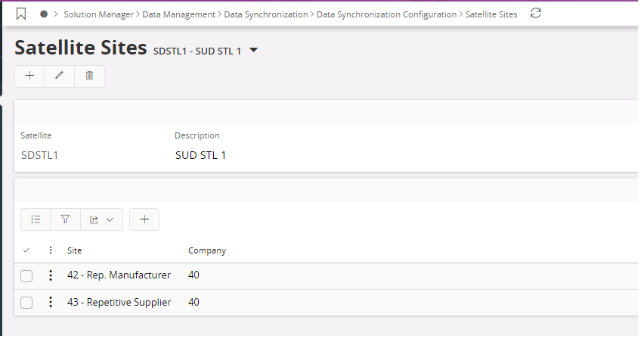Screen dimensions: 644x342
Task: Click the refresh icon beside Satellite Sites breadcrumb
Action: click(x=535, y=14)
